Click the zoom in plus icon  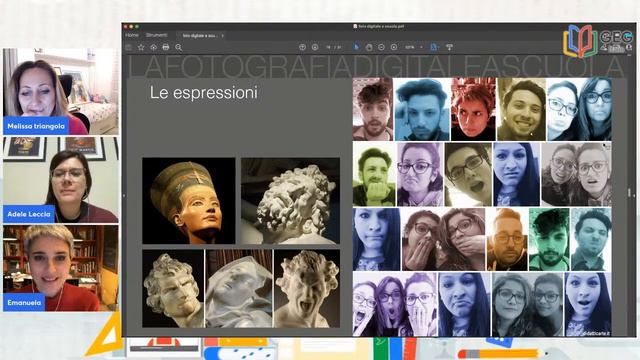coord(394,47)
